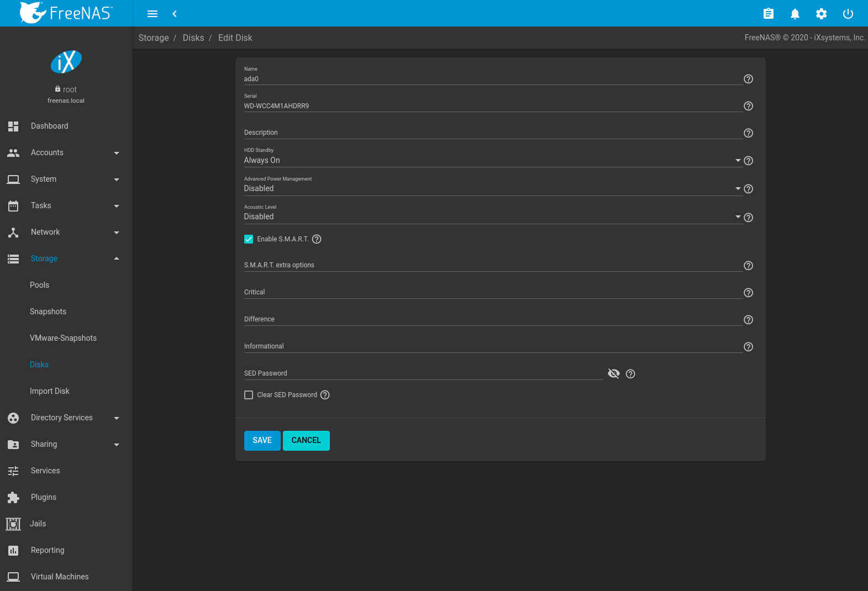Open the alerts bell icon
The width and height of the screenshot is (868, 591).
point(795,14)
